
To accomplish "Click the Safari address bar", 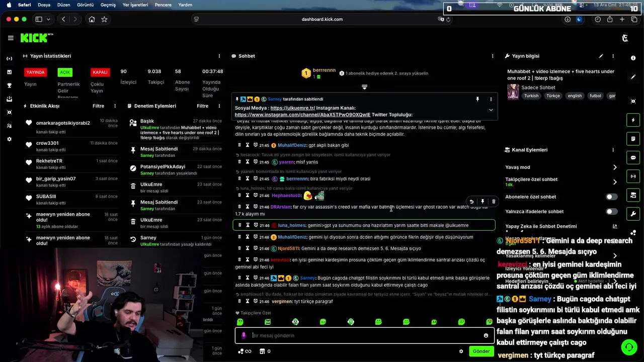I will [322, 19].
